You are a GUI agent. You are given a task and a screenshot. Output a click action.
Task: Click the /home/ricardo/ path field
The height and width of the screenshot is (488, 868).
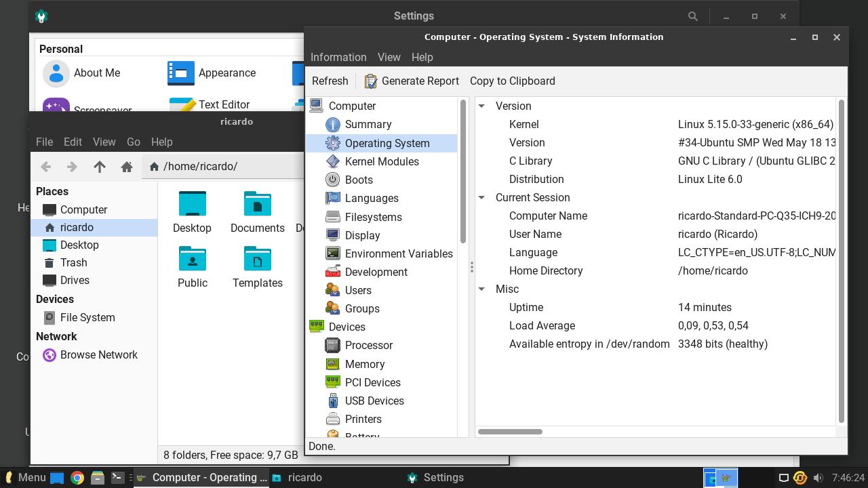tap(224, 167)
